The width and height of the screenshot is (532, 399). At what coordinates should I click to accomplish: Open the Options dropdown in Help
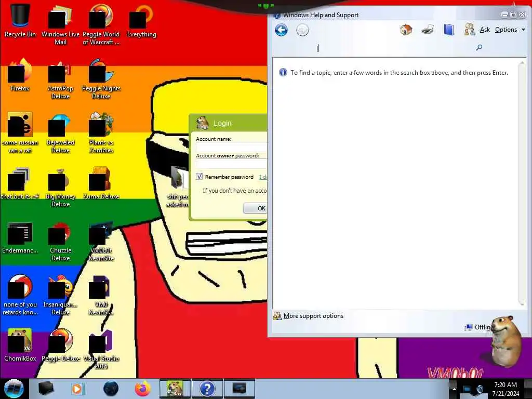510,30
